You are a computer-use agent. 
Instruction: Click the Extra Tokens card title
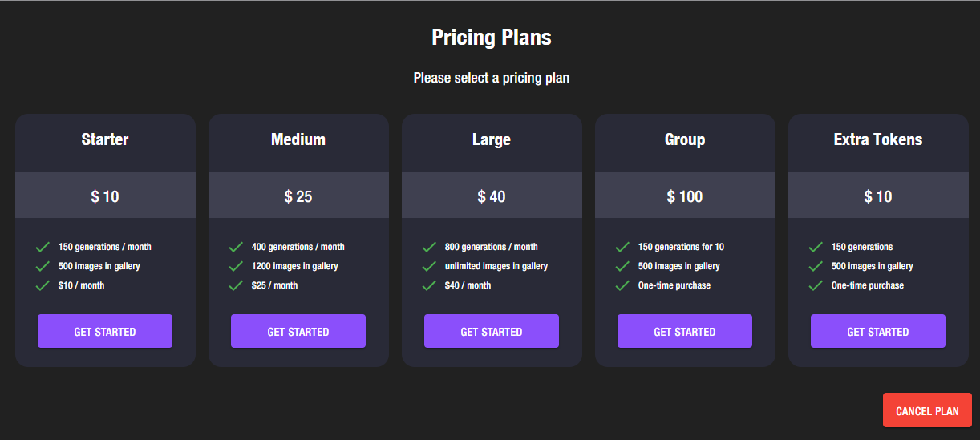coord(878,139)
